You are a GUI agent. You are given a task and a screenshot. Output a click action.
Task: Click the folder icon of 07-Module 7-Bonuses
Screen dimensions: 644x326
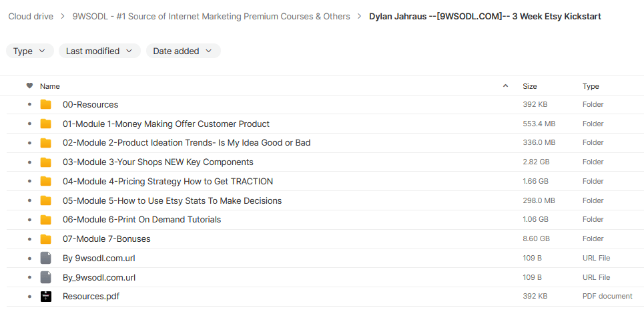45,239
